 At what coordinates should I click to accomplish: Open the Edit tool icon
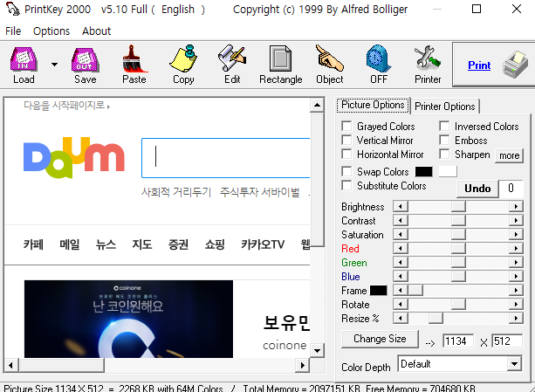(x=232, y=58)
